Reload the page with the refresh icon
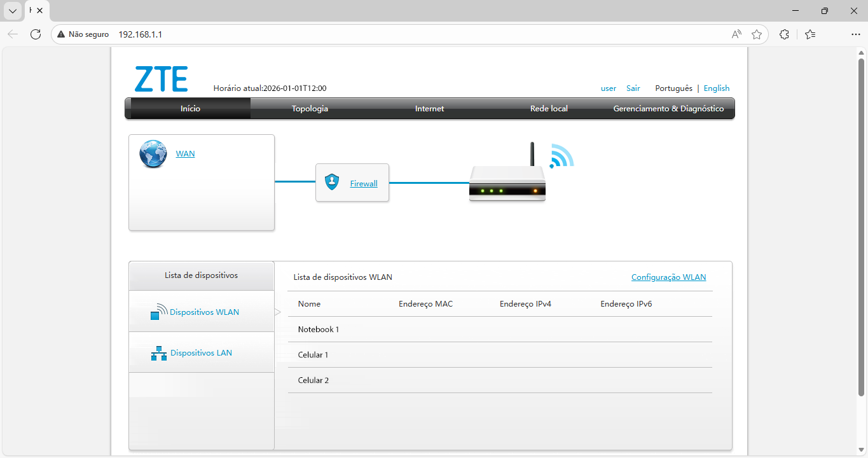 click(36, 34)
